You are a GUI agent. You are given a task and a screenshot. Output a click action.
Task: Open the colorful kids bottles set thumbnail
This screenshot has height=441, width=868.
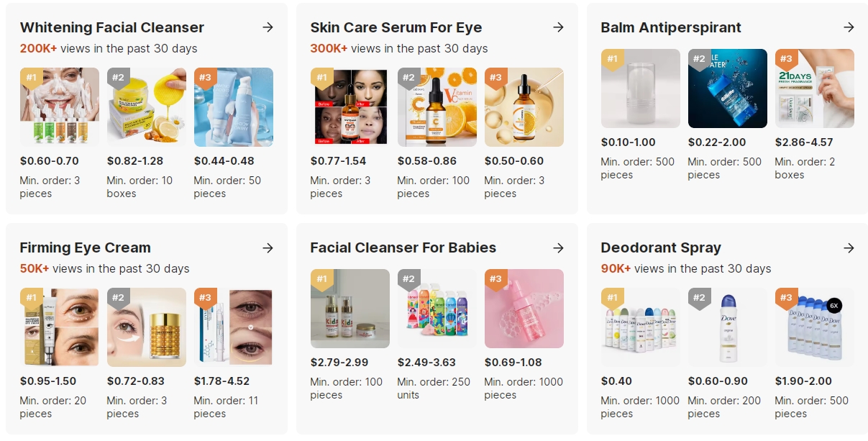(x=437, y=309)
